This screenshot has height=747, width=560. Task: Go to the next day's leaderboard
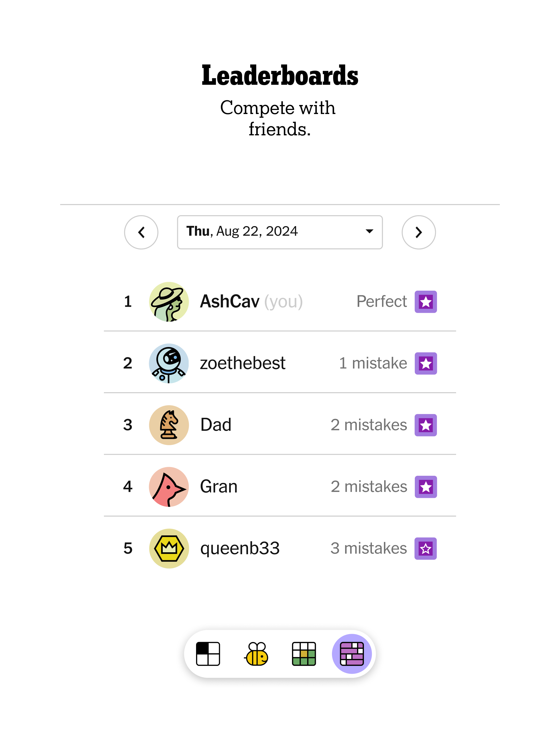point(418,232)
